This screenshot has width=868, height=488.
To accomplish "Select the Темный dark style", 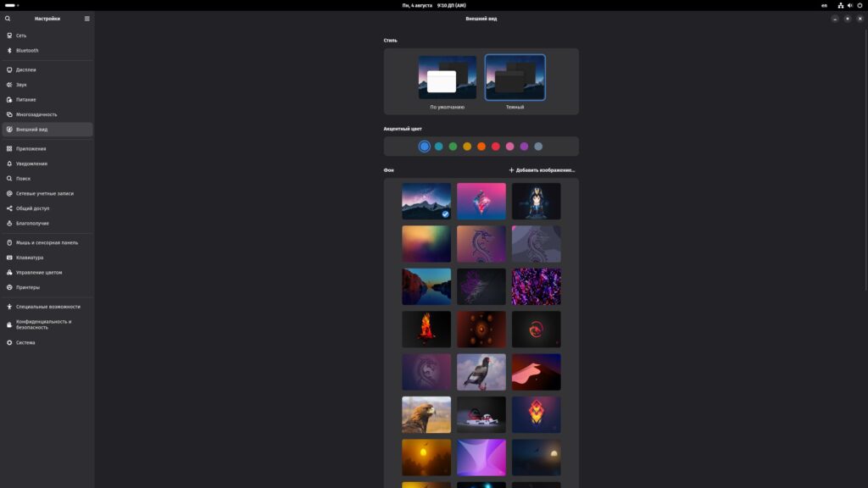I will [515, 77].
